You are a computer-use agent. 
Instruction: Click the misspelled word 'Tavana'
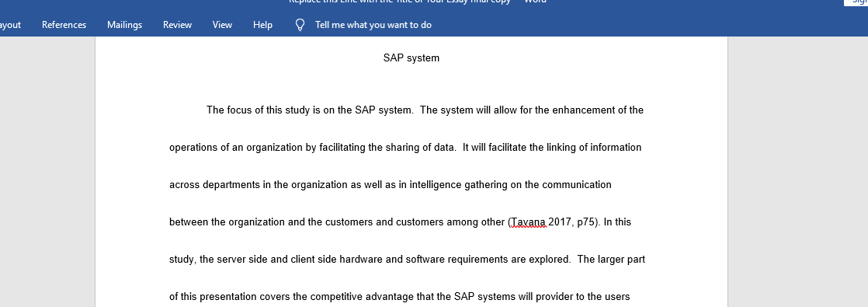coord(529,222)
